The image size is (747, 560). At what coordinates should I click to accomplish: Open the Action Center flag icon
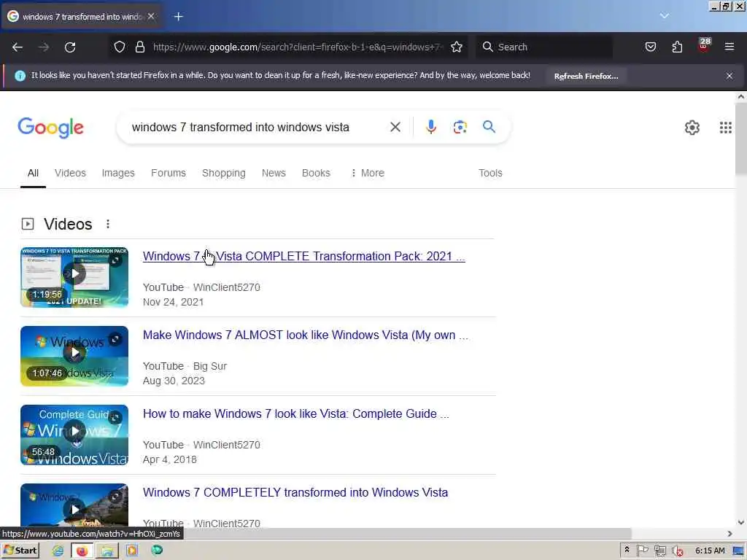pyautogui.click(x=642, y=551)
